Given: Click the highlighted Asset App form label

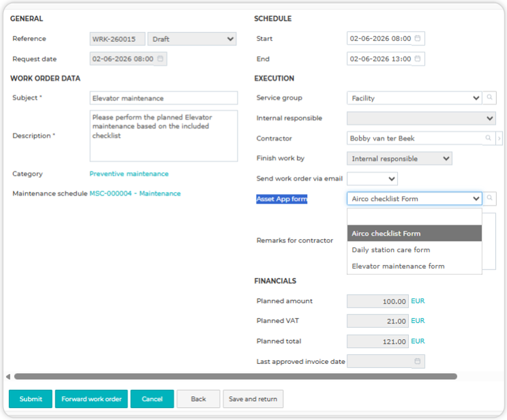Looking at the screenshot, I should click(282, 199).
